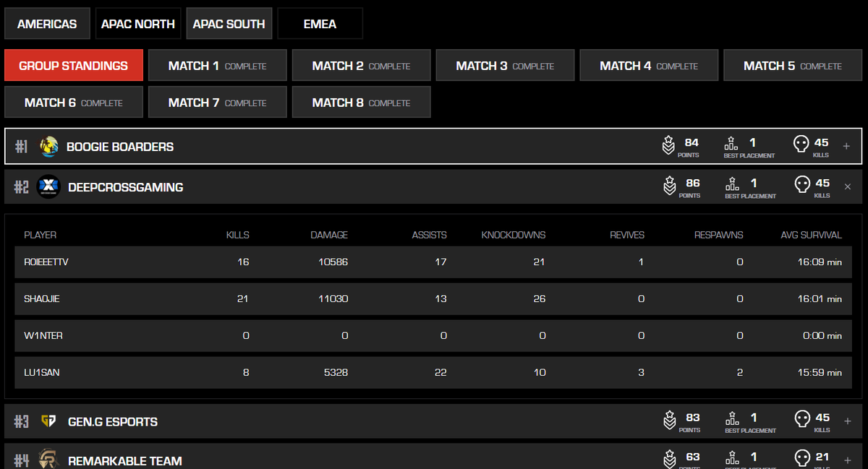Click the AVG SURVIVAL column header
The width and height of the screenshot is (868, 469).
(811, 235)
